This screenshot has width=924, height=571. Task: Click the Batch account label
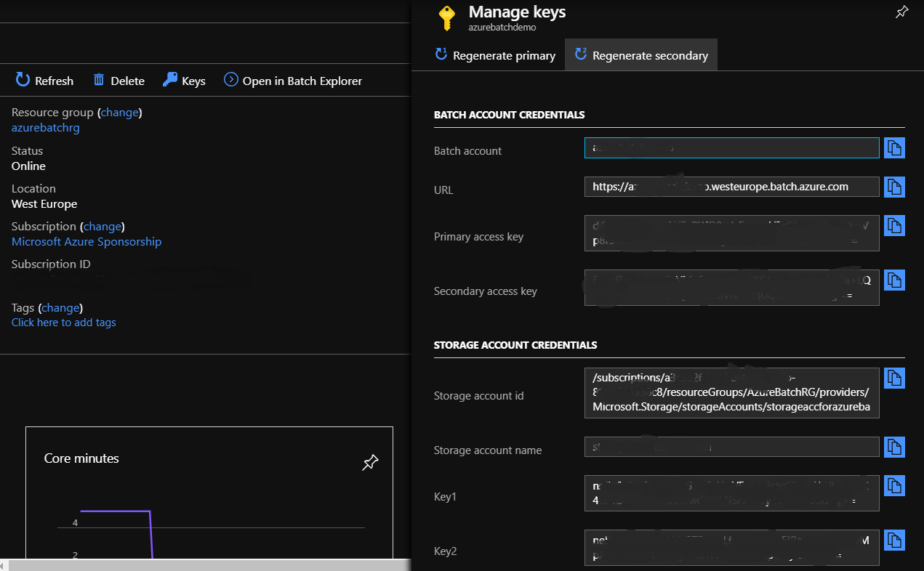tap(468, 151)
